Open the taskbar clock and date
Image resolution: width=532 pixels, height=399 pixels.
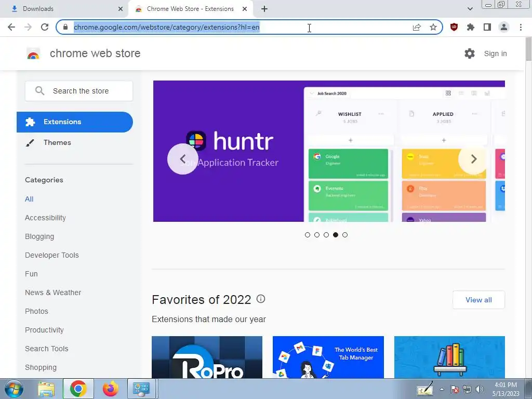[506, 389]
